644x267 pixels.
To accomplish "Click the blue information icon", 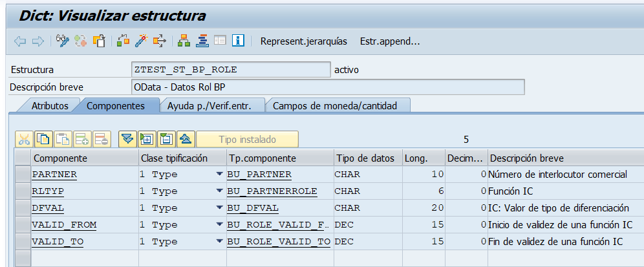I will coord(237,41).
